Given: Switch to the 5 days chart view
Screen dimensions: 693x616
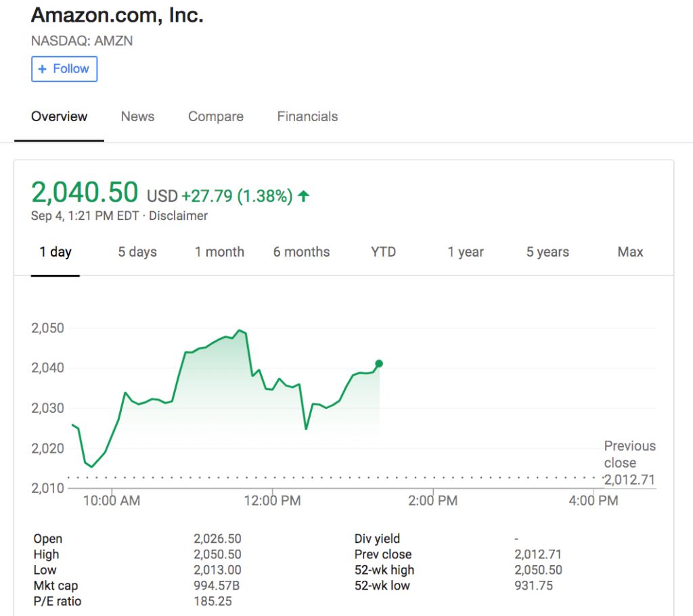Looking at the screenshot, I should (137, 251).
